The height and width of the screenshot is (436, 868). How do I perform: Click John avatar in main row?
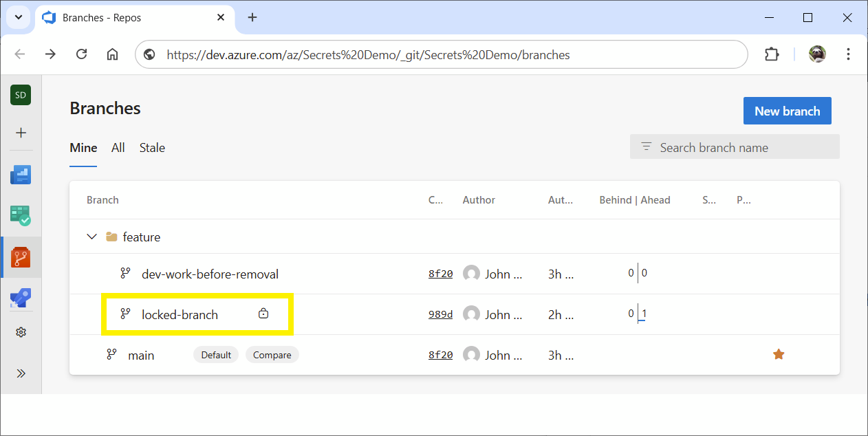pyautogui.click(x=471, y=355)
